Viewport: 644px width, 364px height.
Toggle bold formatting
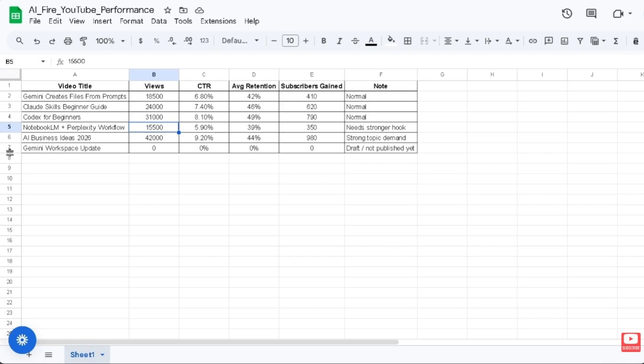pyautogui.click(x=324, y=41)
